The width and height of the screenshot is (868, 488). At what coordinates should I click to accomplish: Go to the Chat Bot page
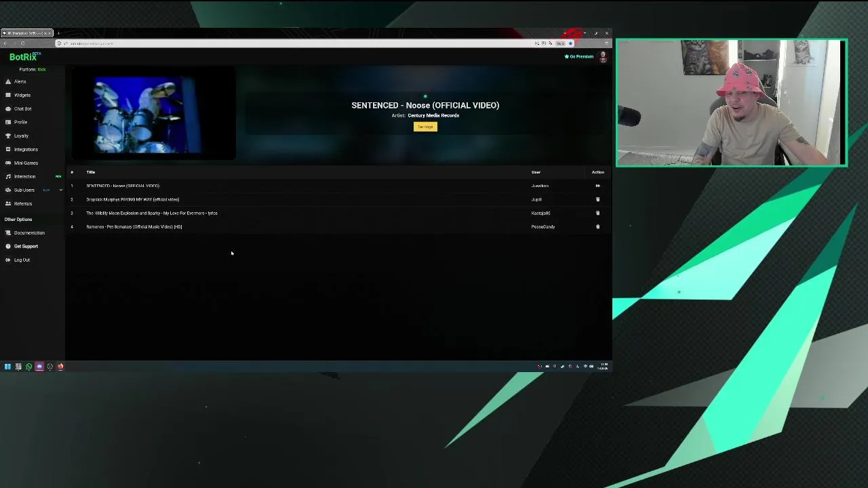click(x=22, y=108)
